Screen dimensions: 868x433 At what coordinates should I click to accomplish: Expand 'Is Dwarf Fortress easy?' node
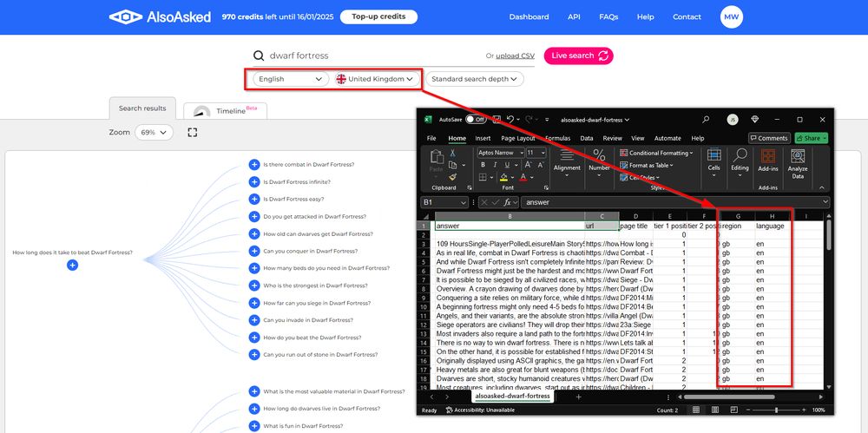point(254,199)
